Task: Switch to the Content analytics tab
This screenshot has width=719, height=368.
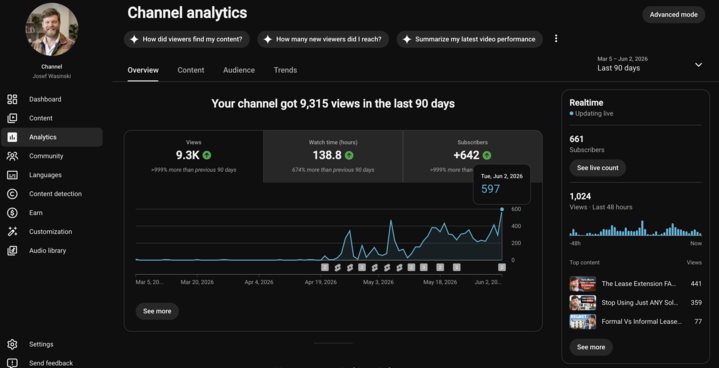Action: click(191, 70)
